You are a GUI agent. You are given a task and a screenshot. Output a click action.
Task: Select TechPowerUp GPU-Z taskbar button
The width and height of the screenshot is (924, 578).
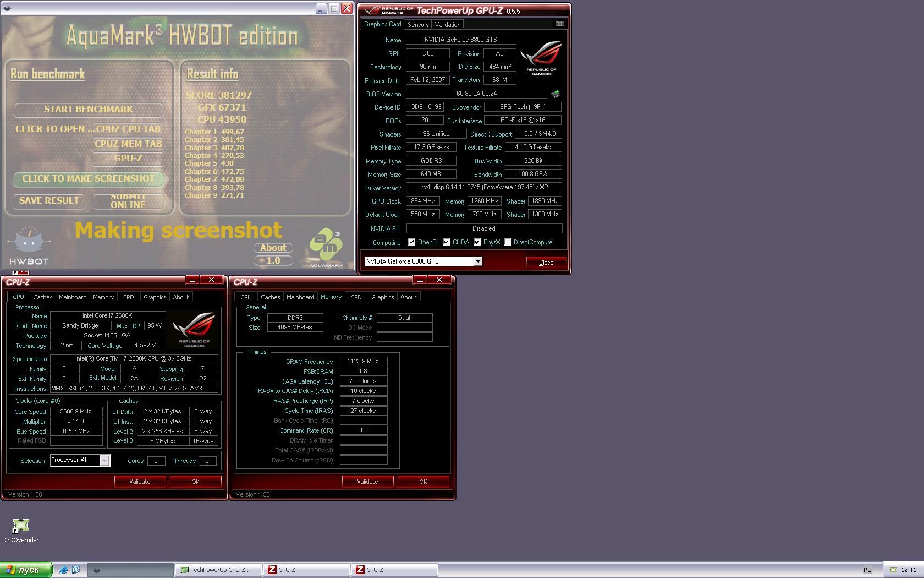(x=218, y=570)
